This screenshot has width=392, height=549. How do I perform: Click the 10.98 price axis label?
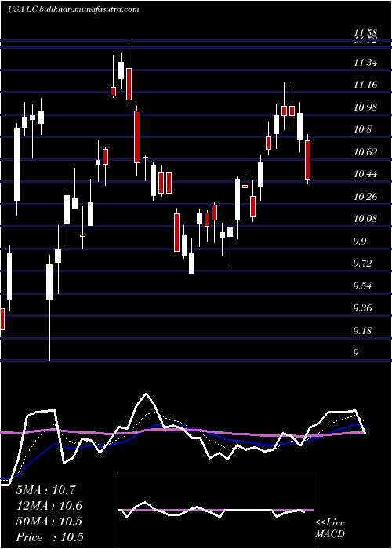tap(365, 107)
